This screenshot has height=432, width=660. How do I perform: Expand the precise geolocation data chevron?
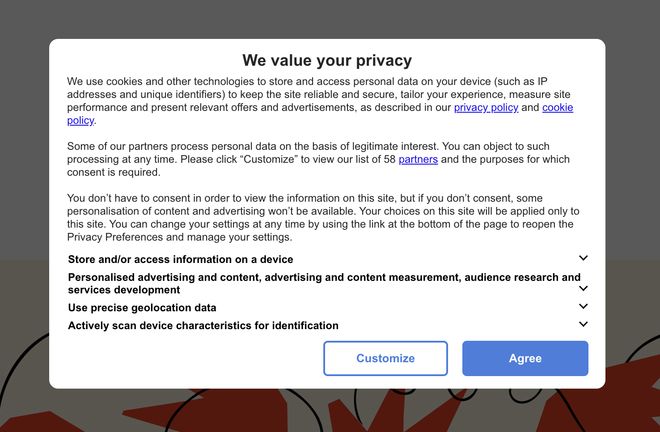click(583, 307)
